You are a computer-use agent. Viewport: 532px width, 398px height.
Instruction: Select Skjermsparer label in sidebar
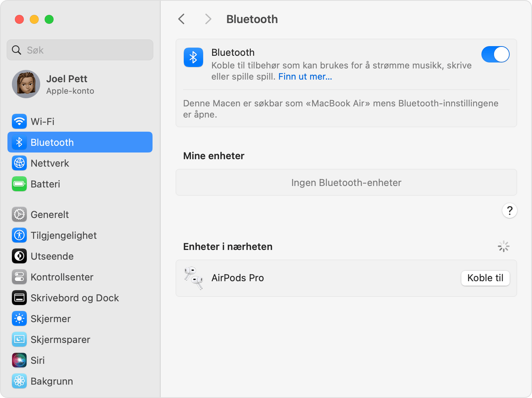pos(60,340)
